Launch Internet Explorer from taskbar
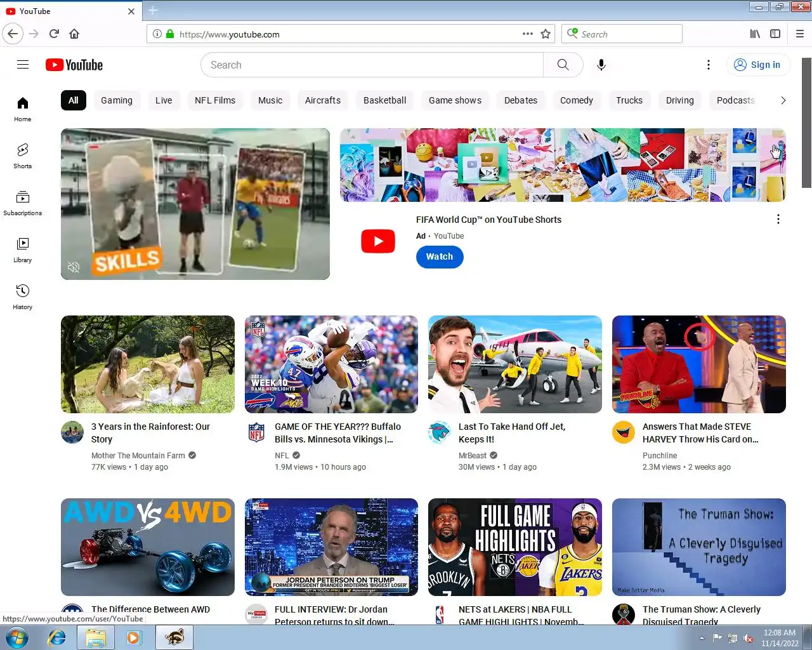 57,637
